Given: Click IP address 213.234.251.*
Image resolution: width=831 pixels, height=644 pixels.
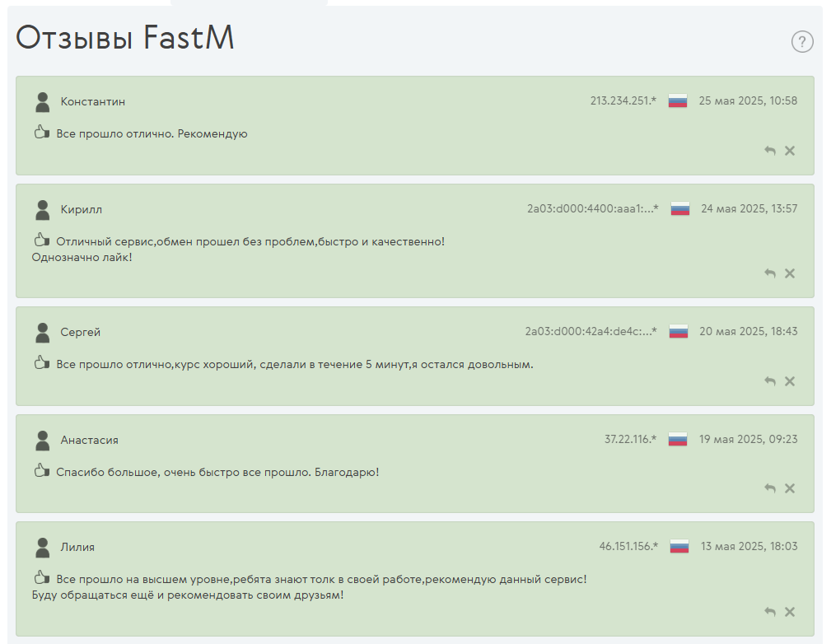Looking at the screenshot, I should coord(623,100).
